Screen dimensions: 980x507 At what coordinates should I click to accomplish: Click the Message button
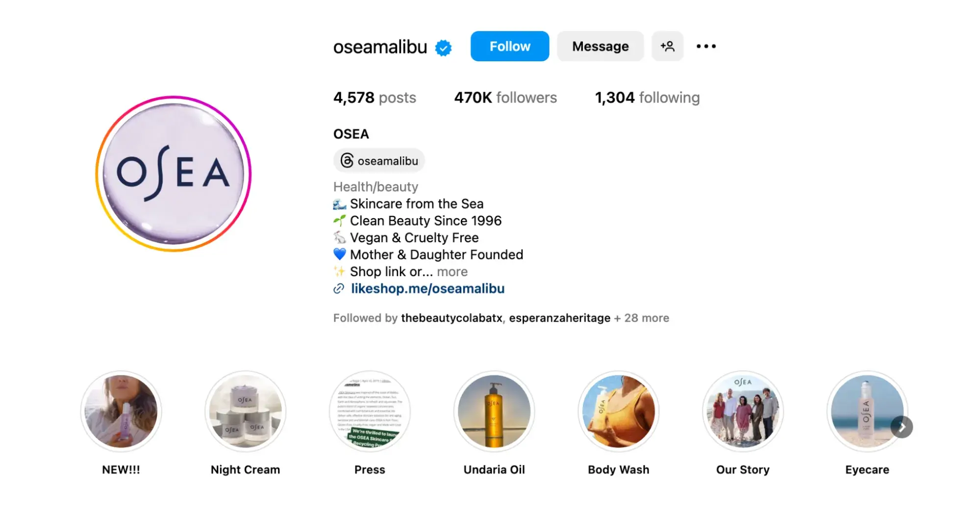600,46
